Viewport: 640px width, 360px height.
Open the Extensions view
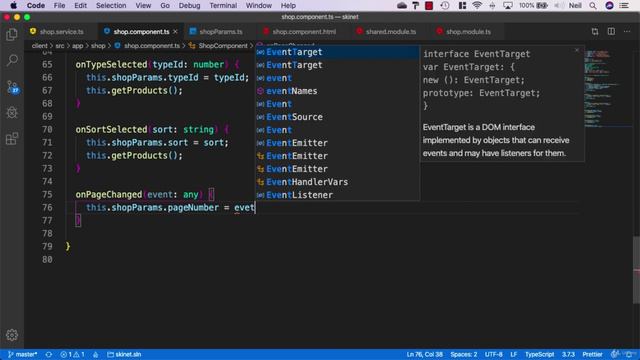tap(12, 139)
